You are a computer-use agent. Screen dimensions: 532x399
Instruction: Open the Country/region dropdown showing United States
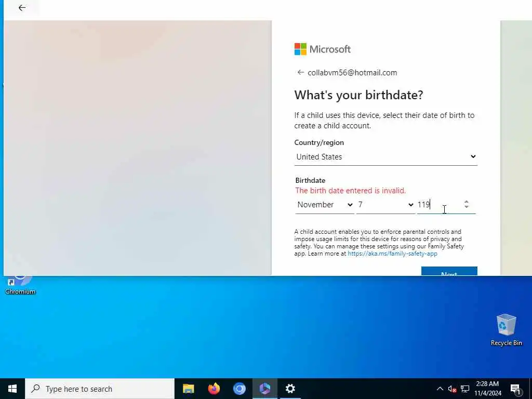[386, 157]
